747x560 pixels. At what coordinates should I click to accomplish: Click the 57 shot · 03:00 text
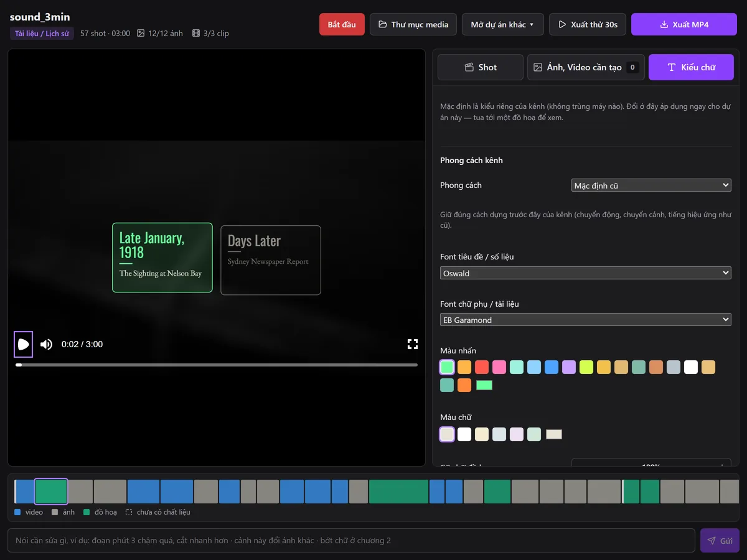pos(105,33)
